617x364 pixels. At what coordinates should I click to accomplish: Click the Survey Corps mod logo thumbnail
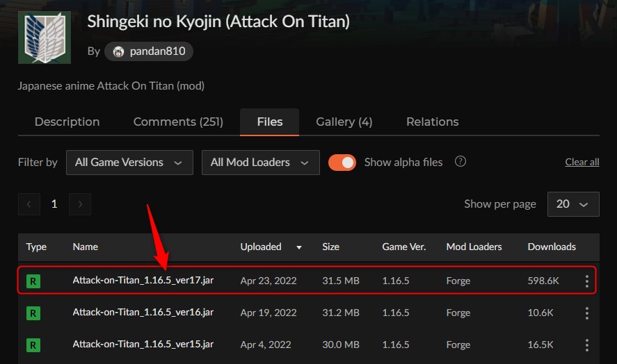point(45,38)
